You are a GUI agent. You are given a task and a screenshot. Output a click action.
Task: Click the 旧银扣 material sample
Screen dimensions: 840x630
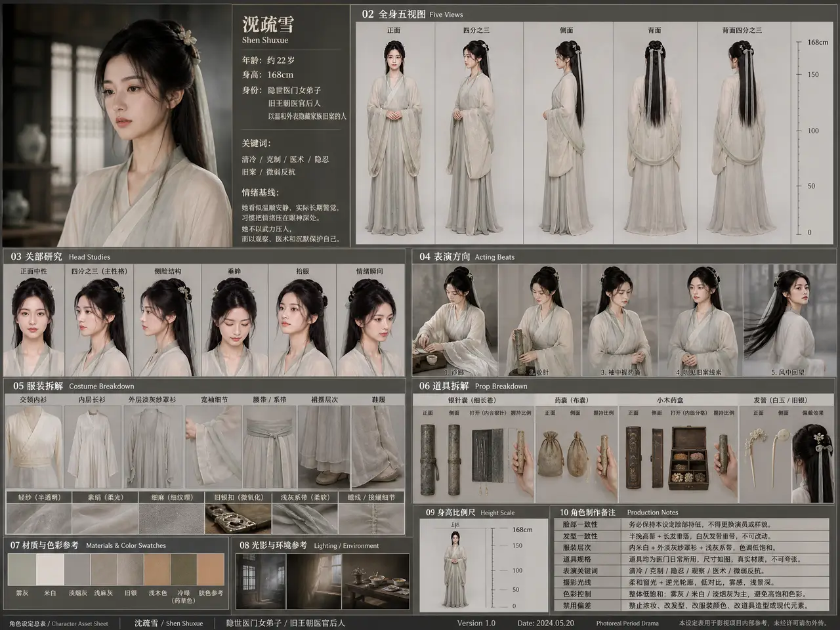[x=238, y=518]
